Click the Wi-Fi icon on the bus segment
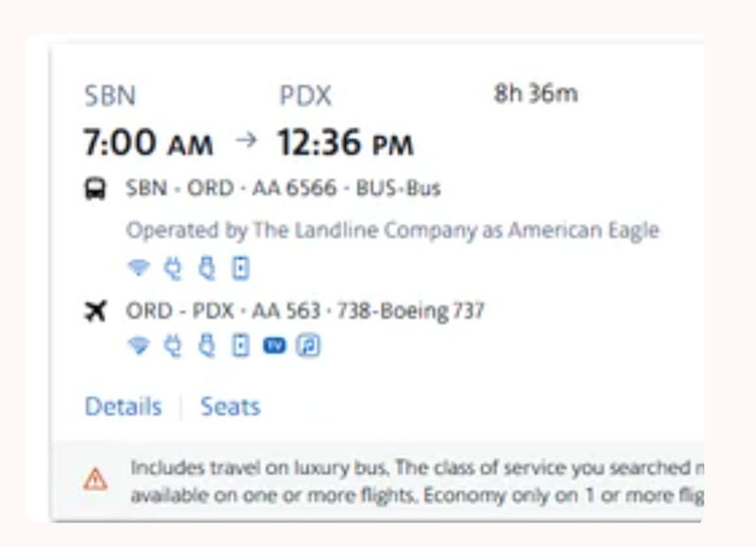Viewport: 756px width, 547px height. (x=139, y=267)
